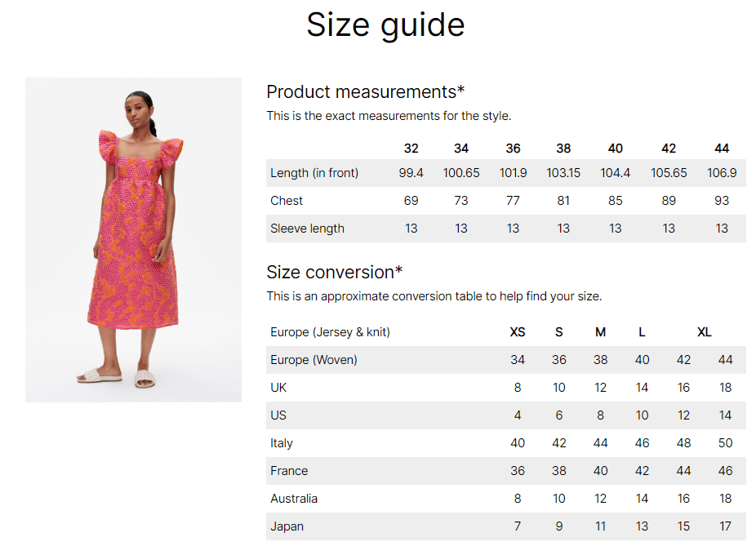756x555 pixels.
Task: Select size 38 column header
Action: point(563,149)
